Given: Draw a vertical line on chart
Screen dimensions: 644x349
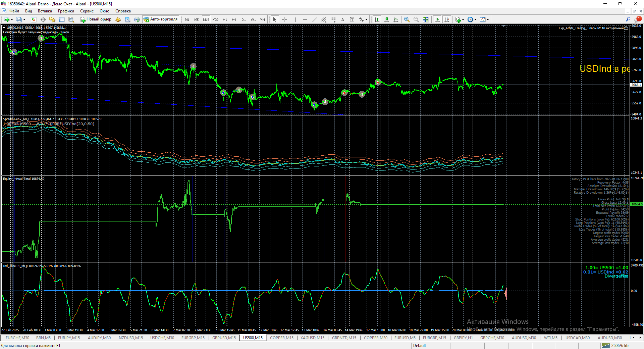Looking at the screenshot, I should tap(296, 19).
